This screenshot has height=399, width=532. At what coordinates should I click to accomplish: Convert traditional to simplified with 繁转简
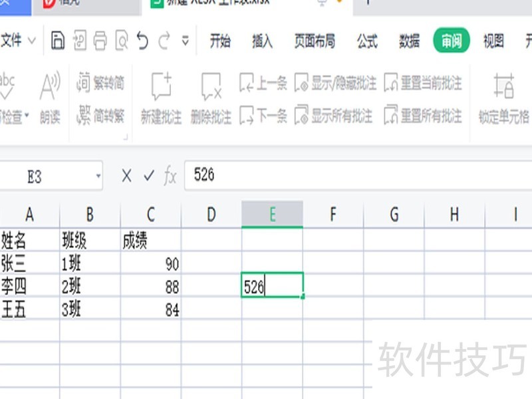[100, 82]
